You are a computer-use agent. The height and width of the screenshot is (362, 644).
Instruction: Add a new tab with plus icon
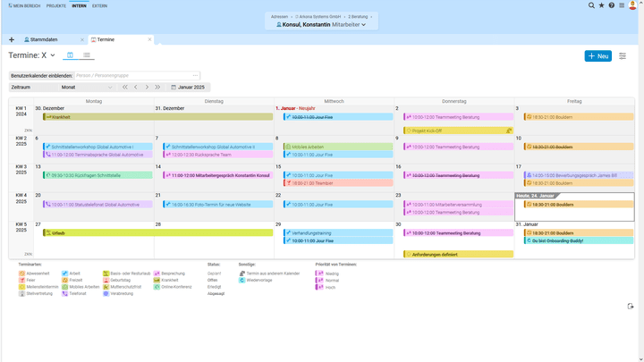12,39
